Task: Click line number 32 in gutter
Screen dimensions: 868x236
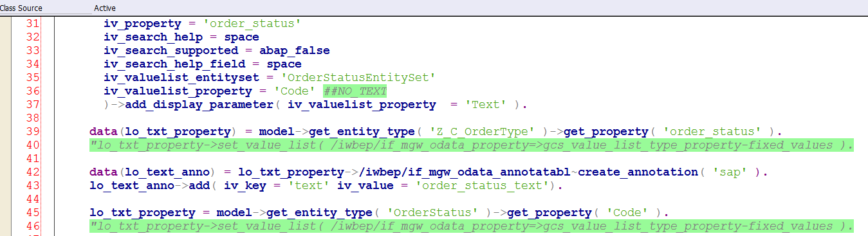Action: click(33, 37)
